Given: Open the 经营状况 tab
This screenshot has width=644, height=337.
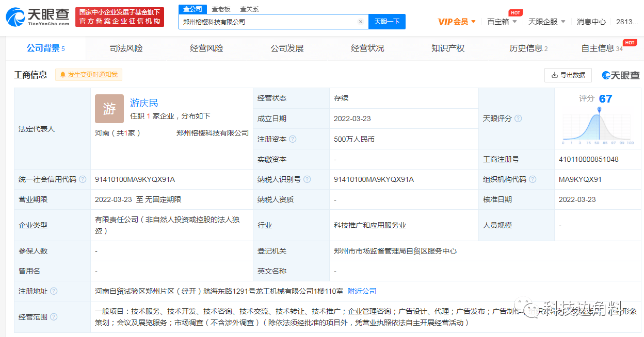Looking at the screenshot, I should coord(367,48).
